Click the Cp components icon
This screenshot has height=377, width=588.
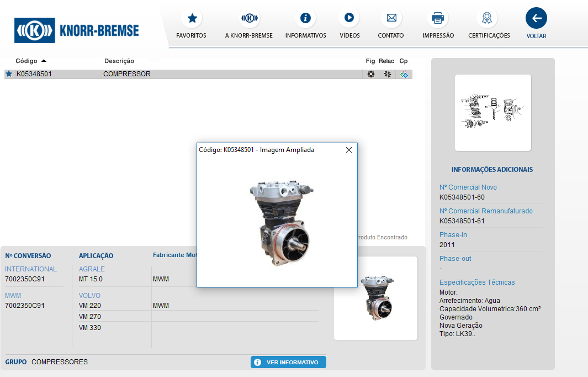click(404, 74)
